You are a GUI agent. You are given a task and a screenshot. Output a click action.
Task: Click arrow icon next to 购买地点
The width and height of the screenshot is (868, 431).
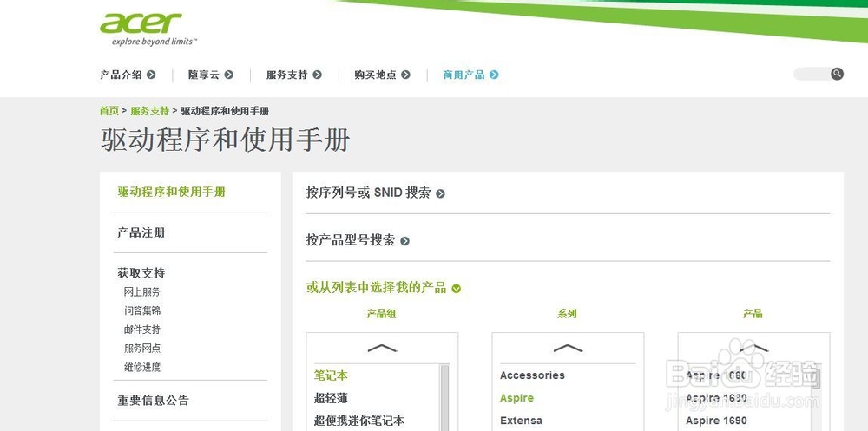pyautogui.click(x=405, y=75)
